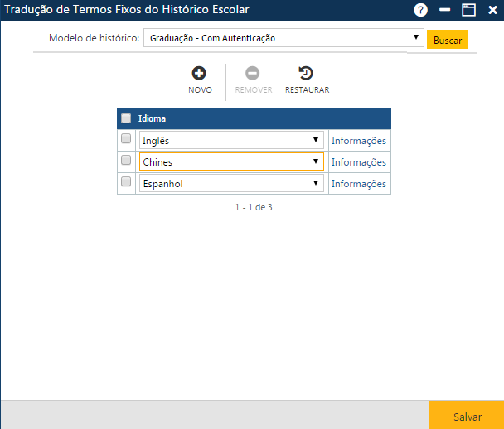This screenshot has width=504, height=429.
Task: Minimize the window using title bar icon
Action: tap(445, 10)
